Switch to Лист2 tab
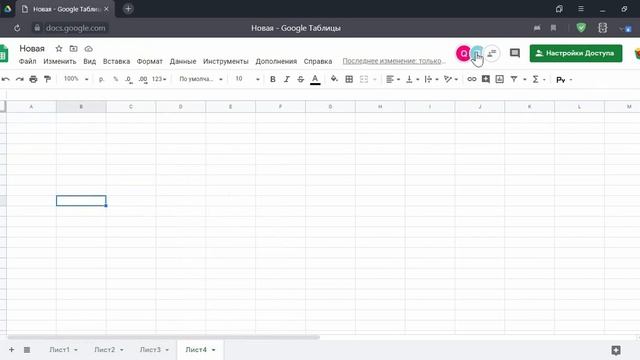Screen dimensions: 640x360 pos(105,350)
